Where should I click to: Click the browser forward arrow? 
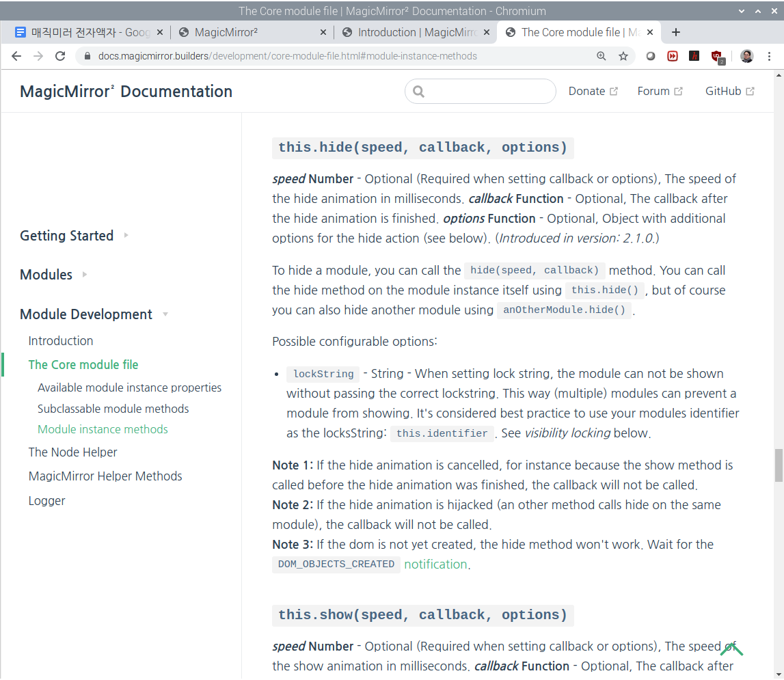click(38, 56)
